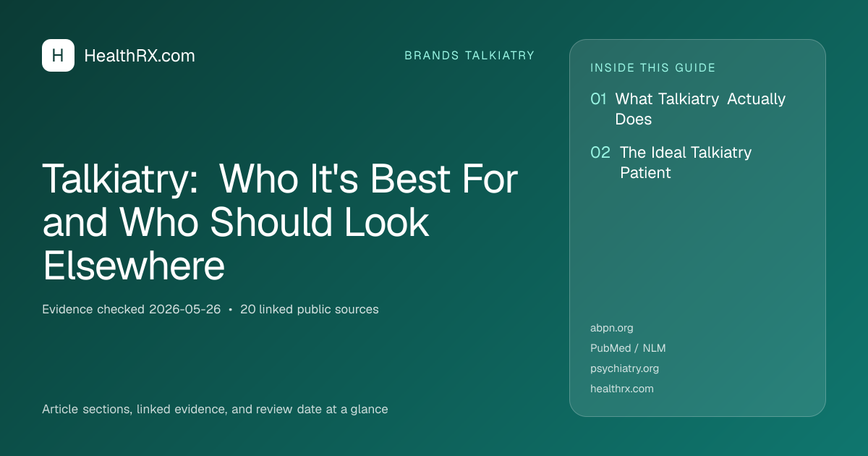
Task: Open section 01 'What Talkiatry Actually Does'
Action: tap(688, 109)
